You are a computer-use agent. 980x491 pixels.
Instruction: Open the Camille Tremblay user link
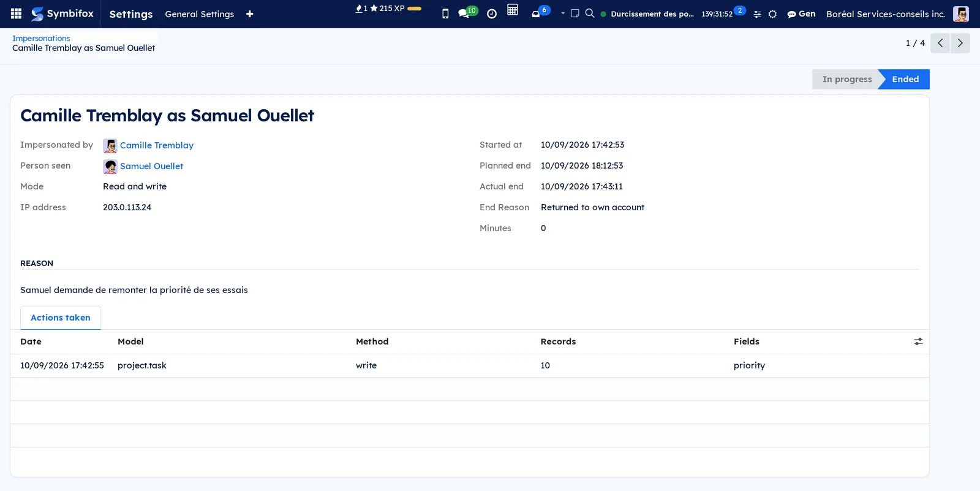tap(157, 145)
